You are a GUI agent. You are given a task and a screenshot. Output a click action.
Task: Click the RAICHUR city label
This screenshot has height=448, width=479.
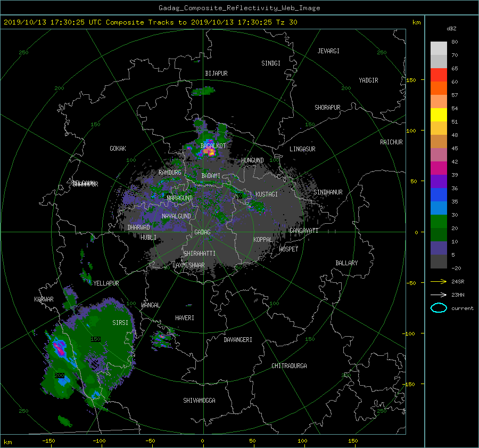[x=391, y=142]
